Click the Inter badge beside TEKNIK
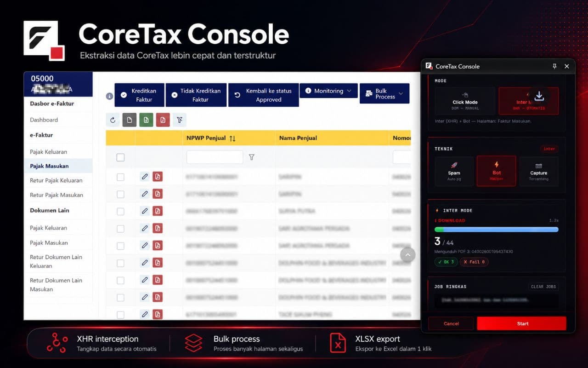 pos(549,149)
